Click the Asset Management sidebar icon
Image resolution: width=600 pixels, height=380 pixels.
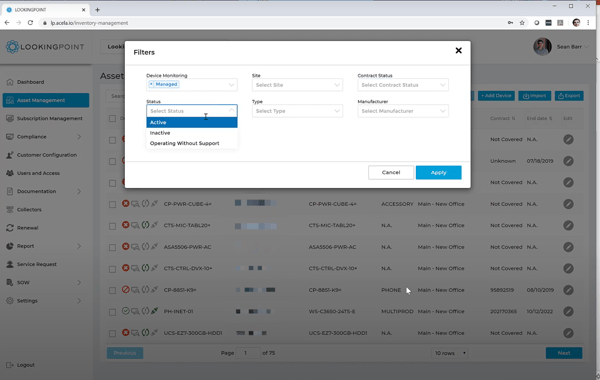(10, 100)
